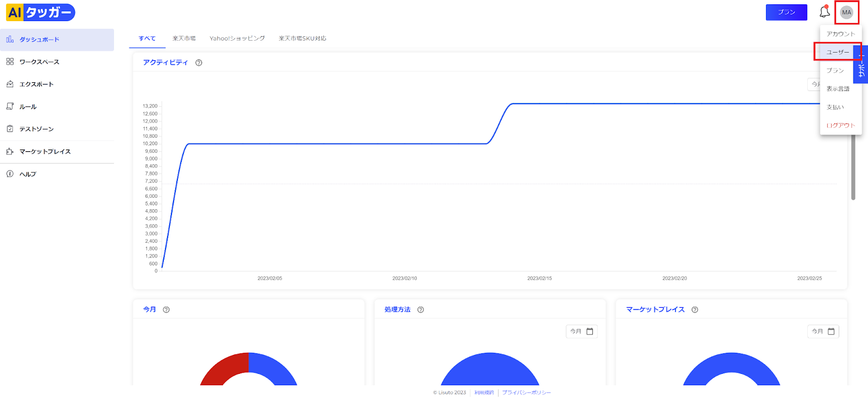Click the マーケットプレイス puzzle icon
868x401 pixels.
[10, 152]
